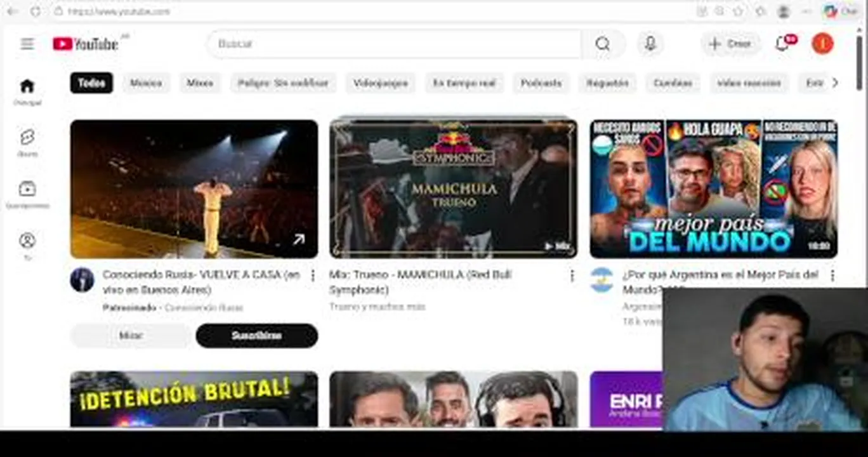The width and height of the screenshot is (868, 457).
Task: Click the YouTube logo
Action: tap(86, 44)
